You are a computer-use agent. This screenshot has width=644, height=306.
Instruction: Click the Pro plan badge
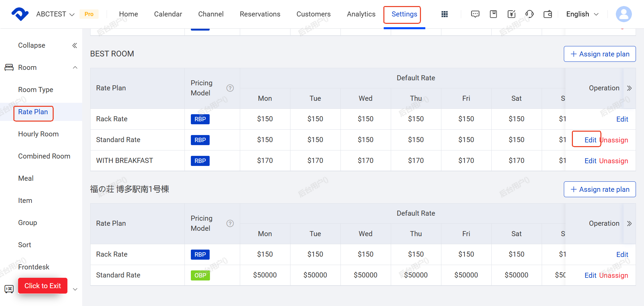click(89, 14)
